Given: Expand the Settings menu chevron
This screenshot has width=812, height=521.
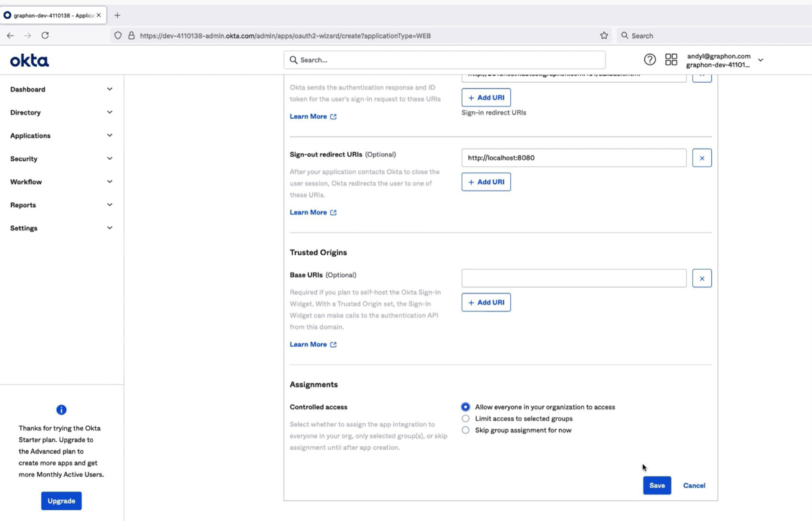Looking at the screenshot, I should (110, 228).
